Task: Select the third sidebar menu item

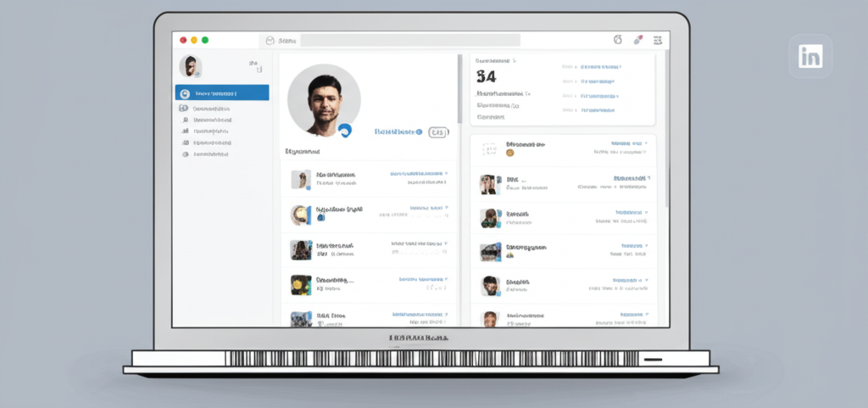Action: [212, 120]
